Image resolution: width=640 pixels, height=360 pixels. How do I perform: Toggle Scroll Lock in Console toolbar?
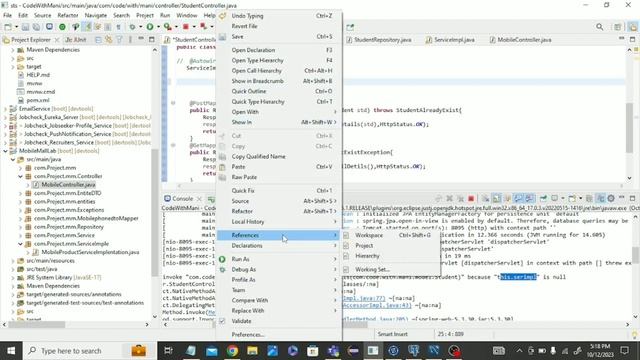point(496,198)
